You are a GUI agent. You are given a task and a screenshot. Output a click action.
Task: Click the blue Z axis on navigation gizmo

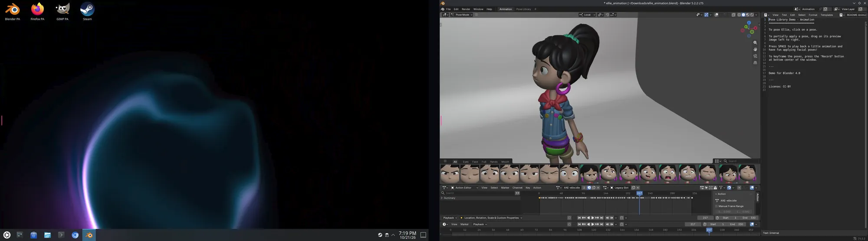coord(749,23)
